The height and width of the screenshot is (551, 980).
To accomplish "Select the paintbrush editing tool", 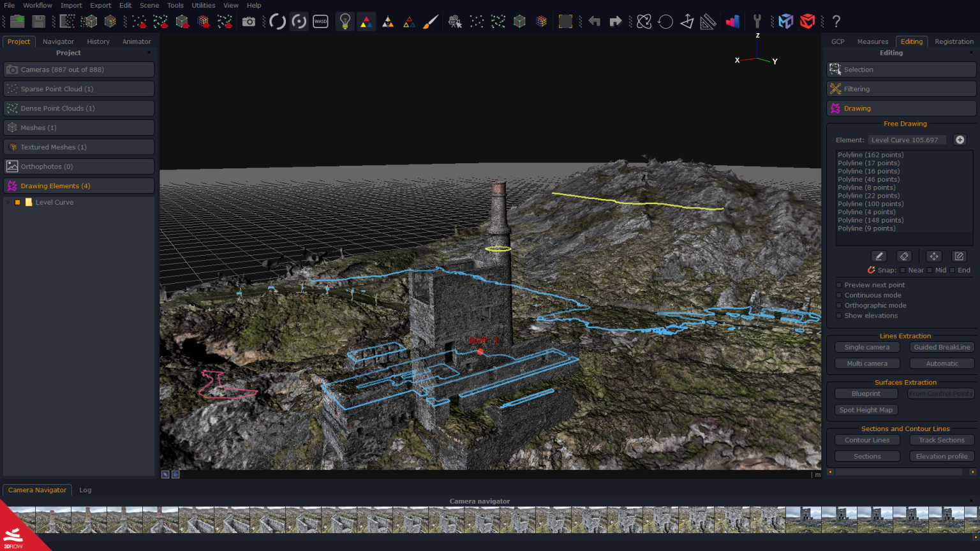I will [x=431, y=21].
